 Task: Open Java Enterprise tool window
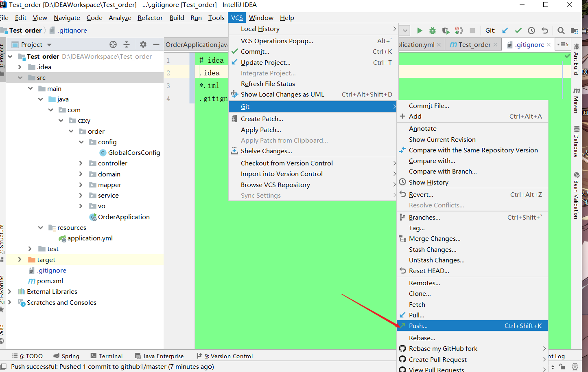[159, 356]
